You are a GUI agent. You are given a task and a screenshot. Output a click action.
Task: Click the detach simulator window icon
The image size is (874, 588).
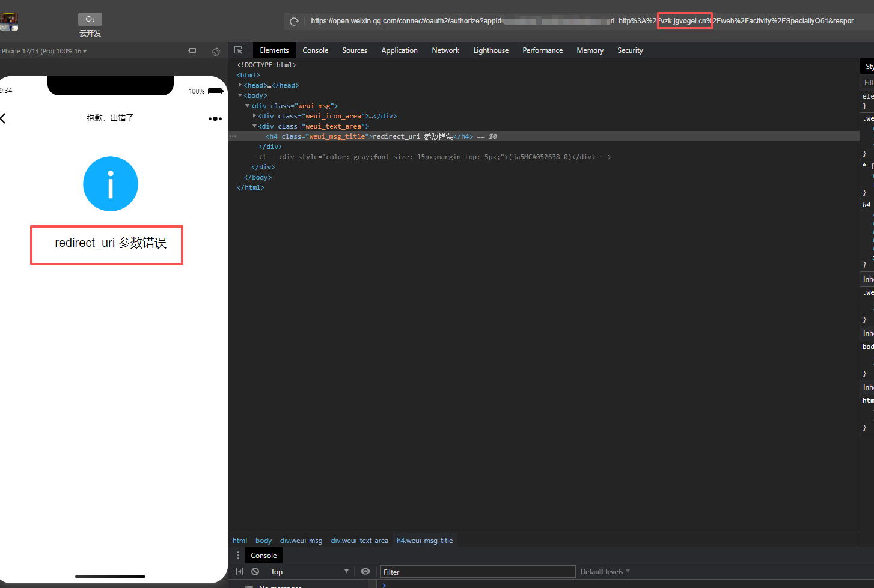(192, 52)
